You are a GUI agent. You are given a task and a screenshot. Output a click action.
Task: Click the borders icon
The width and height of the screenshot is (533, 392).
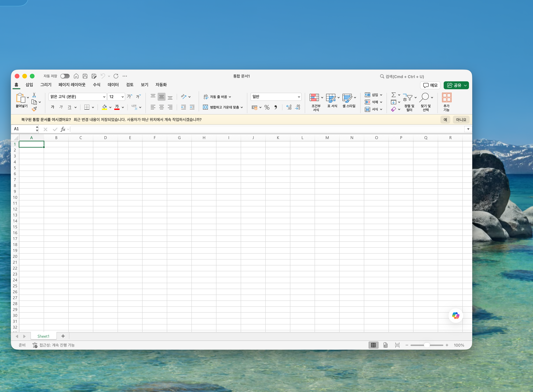coord(87,107)
